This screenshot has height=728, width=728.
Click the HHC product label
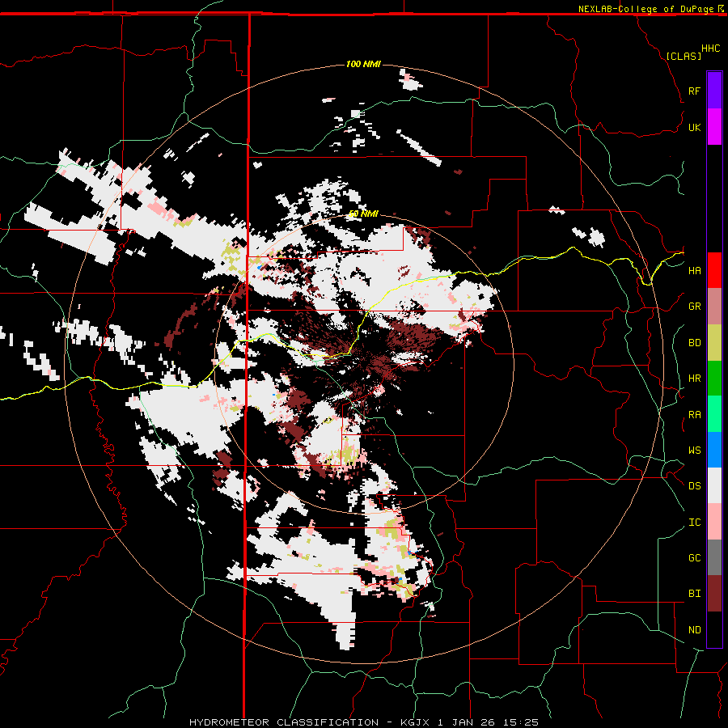tap(711, 49)
